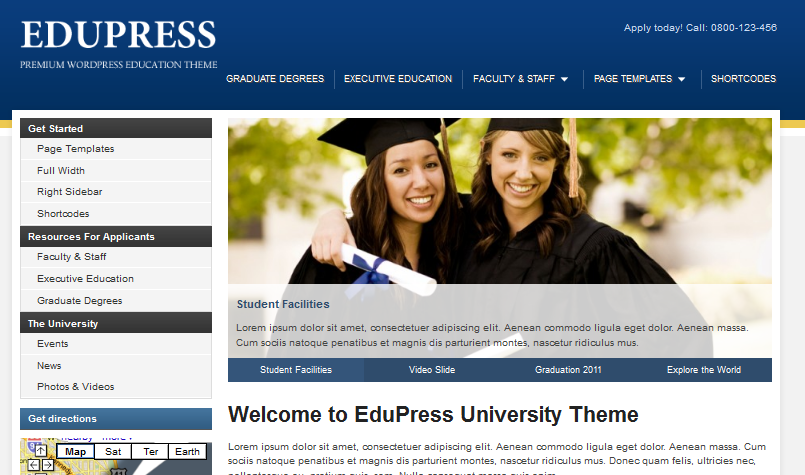Switch map to Earth view
This screenshot has height=475, width=805.
(187, 451)
